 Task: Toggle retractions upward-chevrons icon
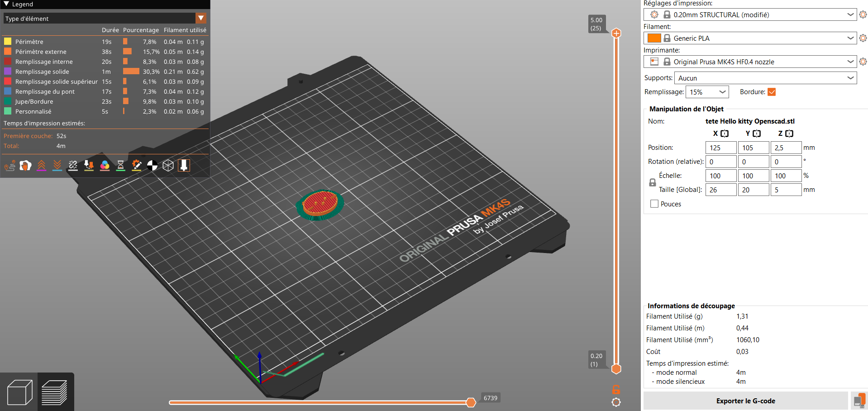point(41,166)
